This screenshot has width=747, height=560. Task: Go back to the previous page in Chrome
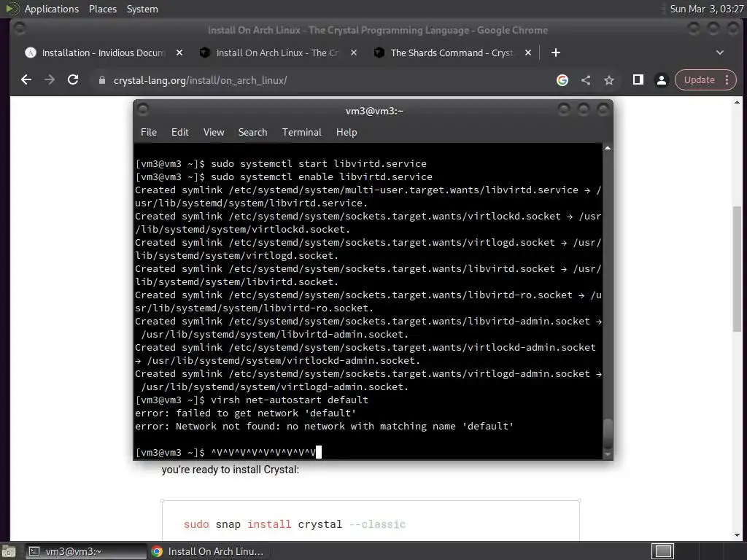[x=26, y=80]
